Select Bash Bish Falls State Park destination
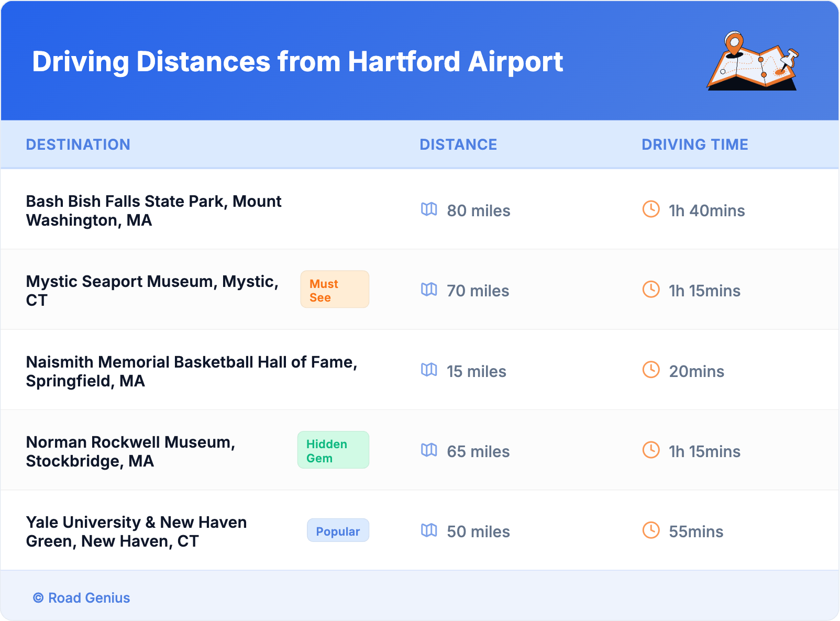Viewport: 840px width, 621px height. coord(153,210)
